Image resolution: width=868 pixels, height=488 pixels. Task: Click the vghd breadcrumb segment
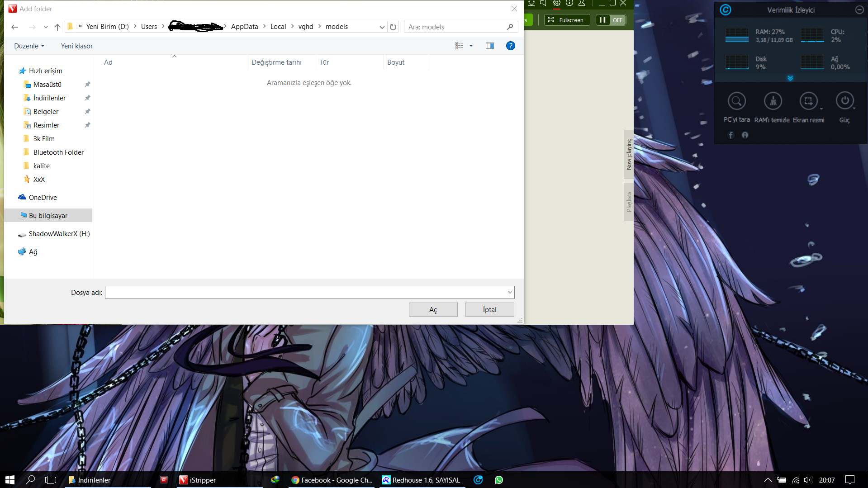pyautogui.click(x=306, y=27)
